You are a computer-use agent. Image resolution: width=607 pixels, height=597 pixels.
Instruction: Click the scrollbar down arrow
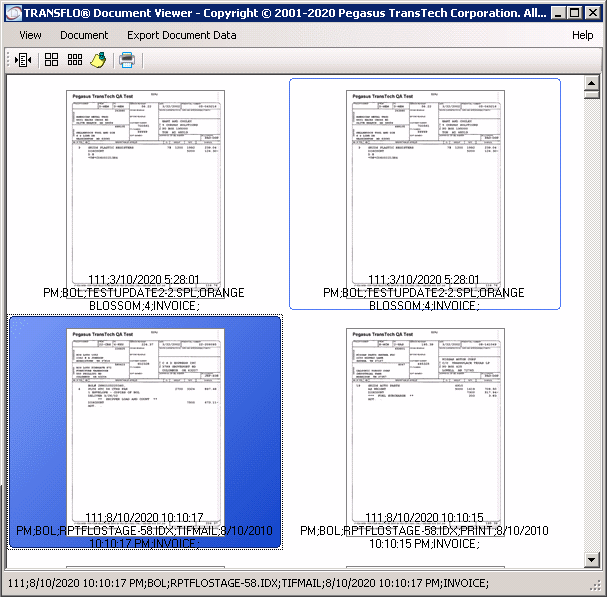[591, 560]
